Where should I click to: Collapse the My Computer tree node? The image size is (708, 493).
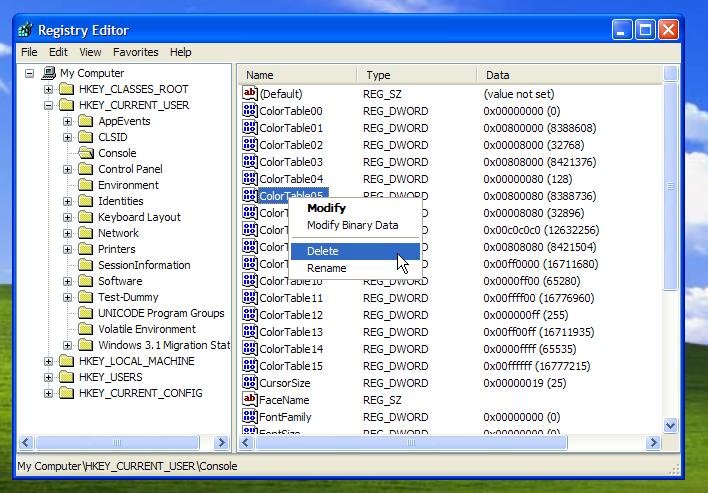click(x=29, y=73)
